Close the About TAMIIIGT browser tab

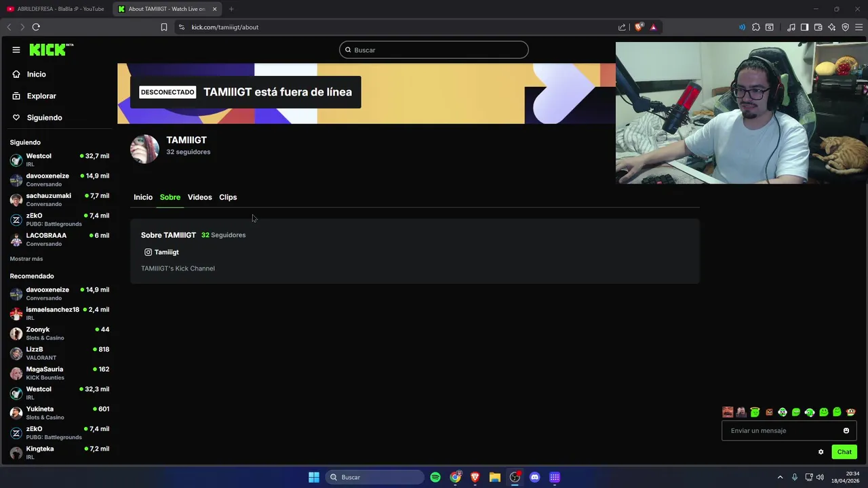click(x=214, y=9)
